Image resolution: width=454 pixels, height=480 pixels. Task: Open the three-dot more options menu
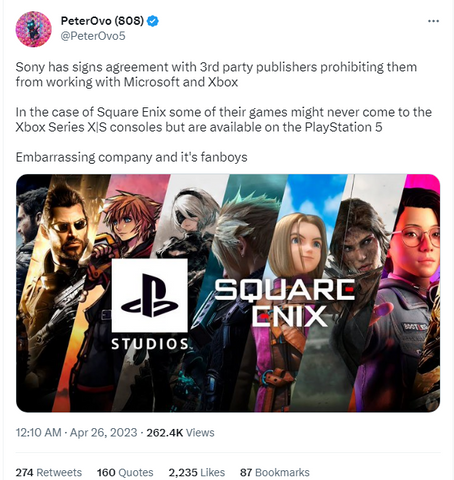(x=433, y=21)
